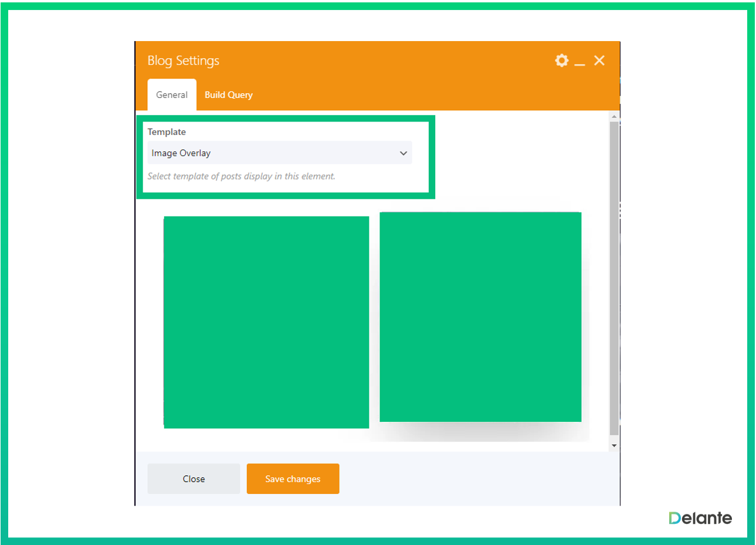
Task: Expand the Template chevron arrow
Action: coord(403,153)
